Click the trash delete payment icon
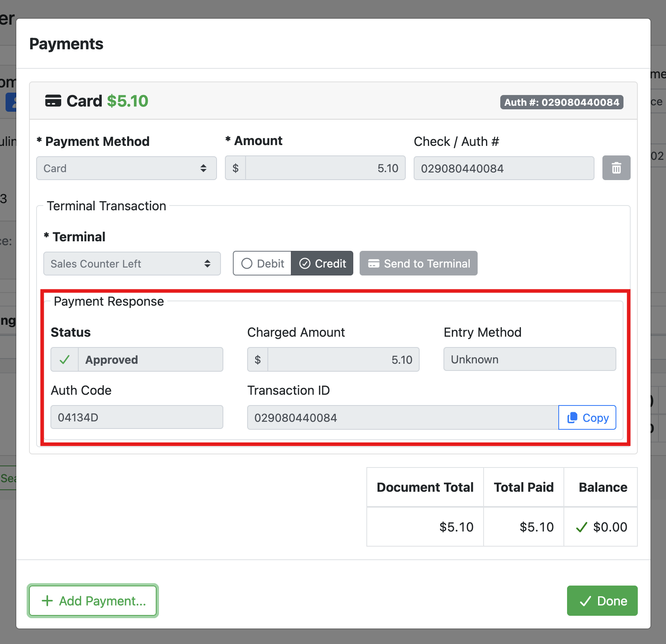This screenshot has height=644, width=666. (616, 168)
